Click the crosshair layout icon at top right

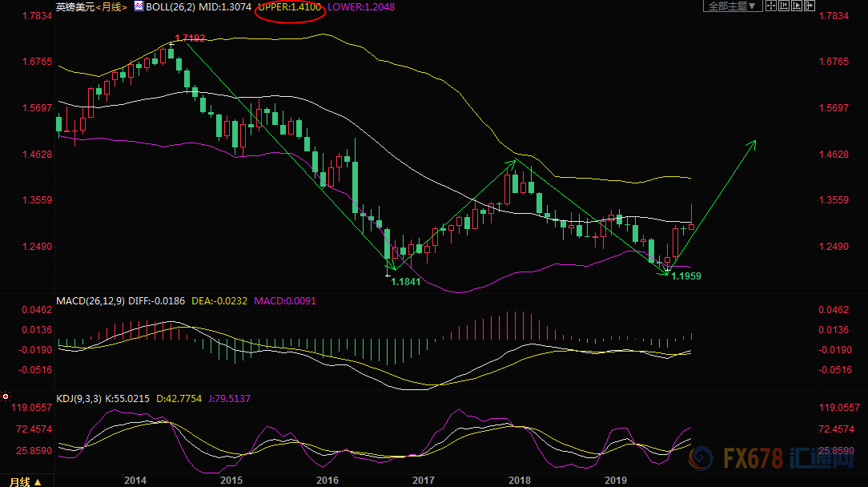[770, 6]
